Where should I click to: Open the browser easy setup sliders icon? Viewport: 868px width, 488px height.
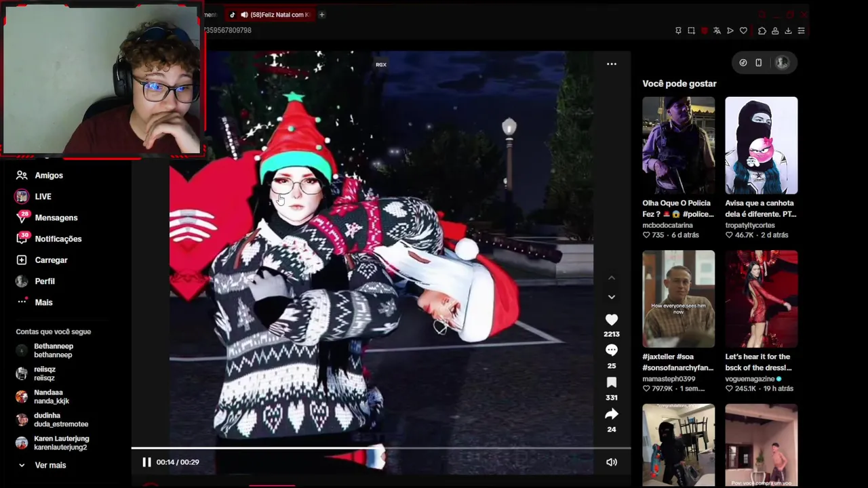801,30
